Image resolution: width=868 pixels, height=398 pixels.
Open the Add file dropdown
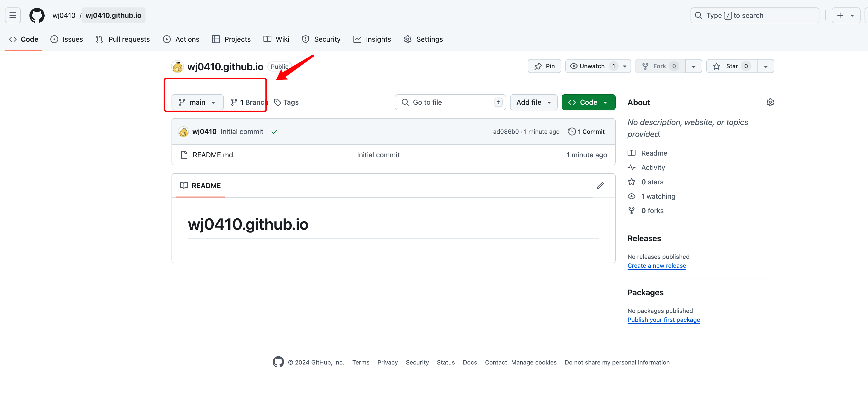[x=533, y=102]
